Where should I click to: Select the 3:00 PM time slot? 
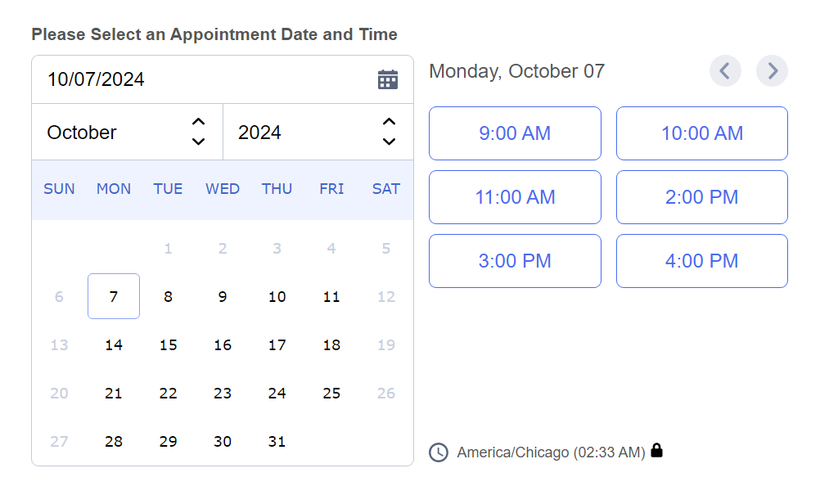click(x=515, y=261)
